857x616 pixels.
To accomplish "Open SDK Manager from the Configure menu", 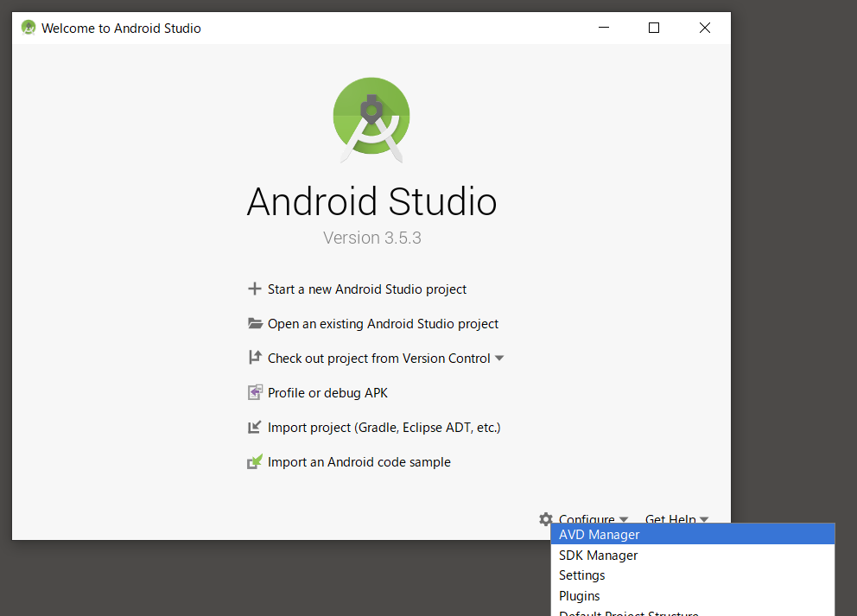I will click(693, 555).
